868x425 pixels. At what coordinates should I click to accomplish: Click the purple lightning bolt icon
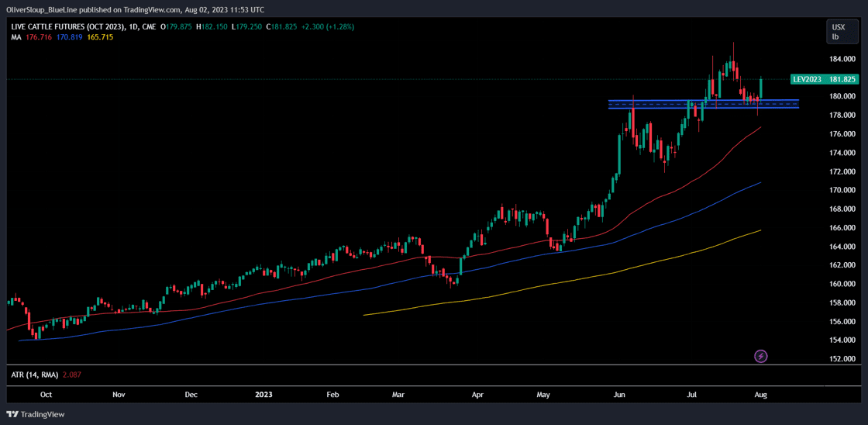tap(760, 356)
